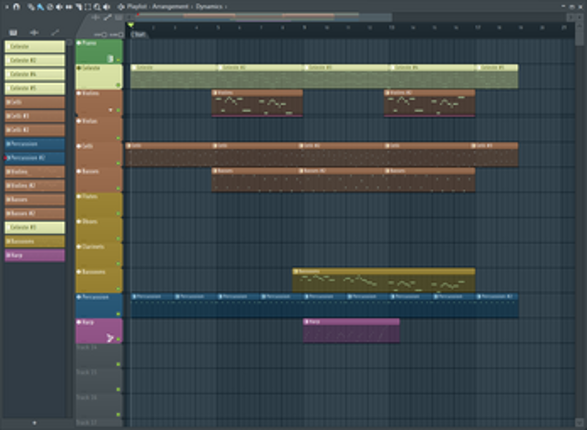Select the Delete tool
Image resolution: width=587 pixels, height=430 pixels.
(x=50, y=7)
